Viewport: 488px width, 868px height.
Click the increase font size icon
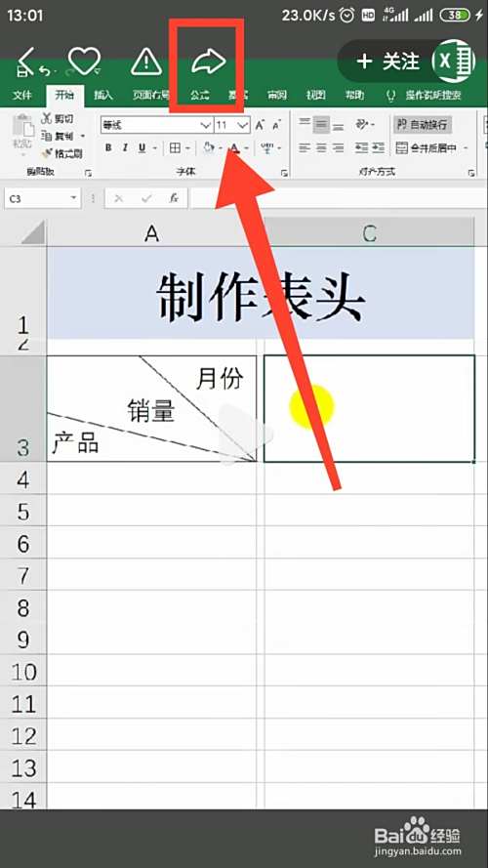coord(260,125)
